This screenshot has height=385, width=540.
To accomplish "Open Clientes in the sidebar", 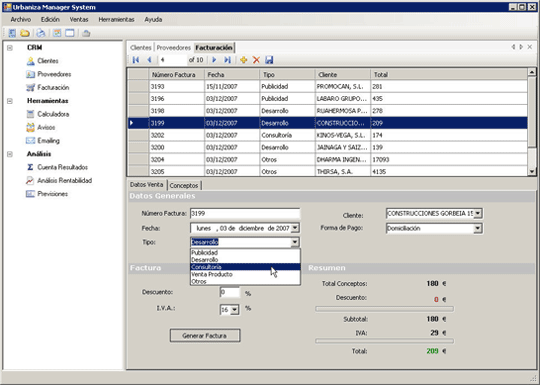I will point(48,61).
